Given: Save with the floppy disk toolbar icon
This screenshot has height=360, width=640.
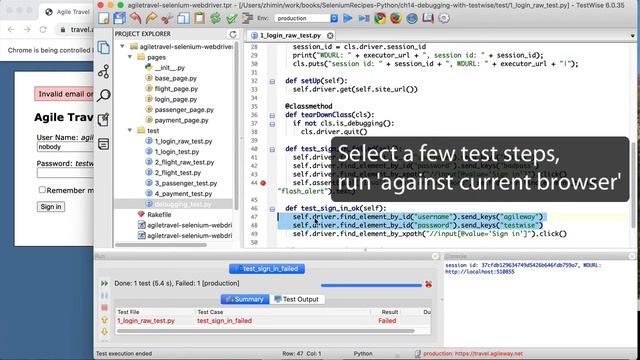Looking at the screenshot, I should (120, 18).
